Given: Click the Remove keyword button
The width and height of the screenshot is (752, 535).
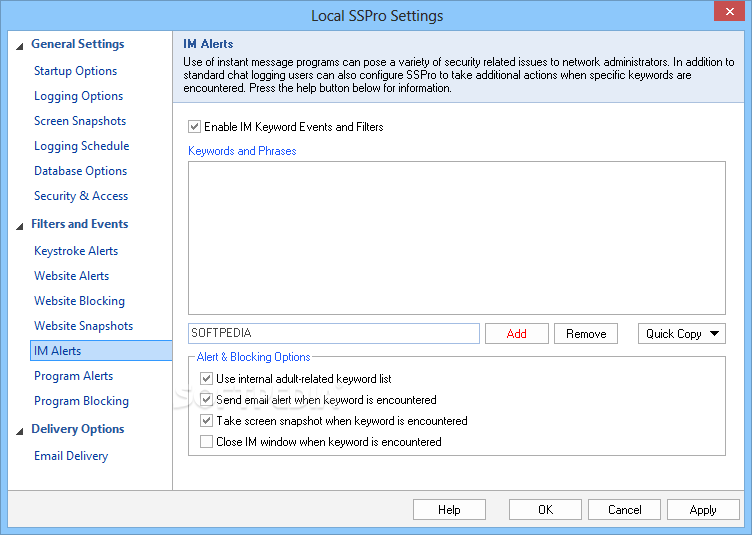Looking at the screenshot, I should (x=586, y=334).
